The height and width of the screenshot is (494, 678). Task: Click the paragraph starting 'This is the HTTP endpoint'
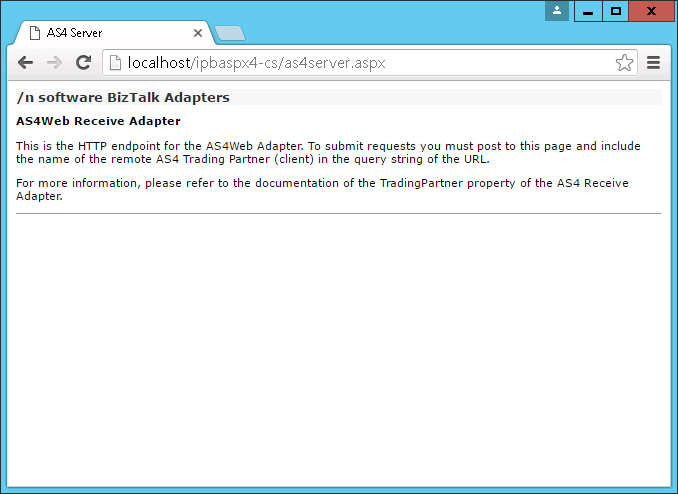point(328,152)
